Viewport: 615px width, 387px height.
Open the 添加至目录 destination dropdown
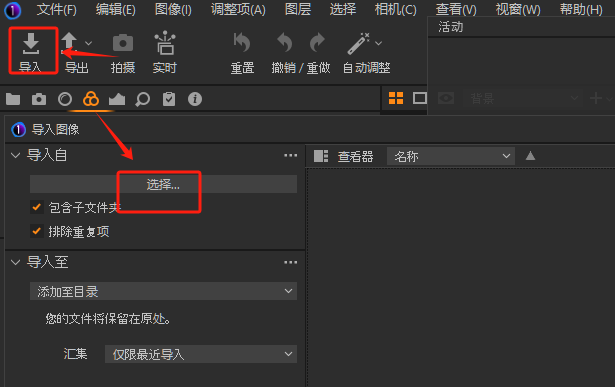click(x=163, y=291)
